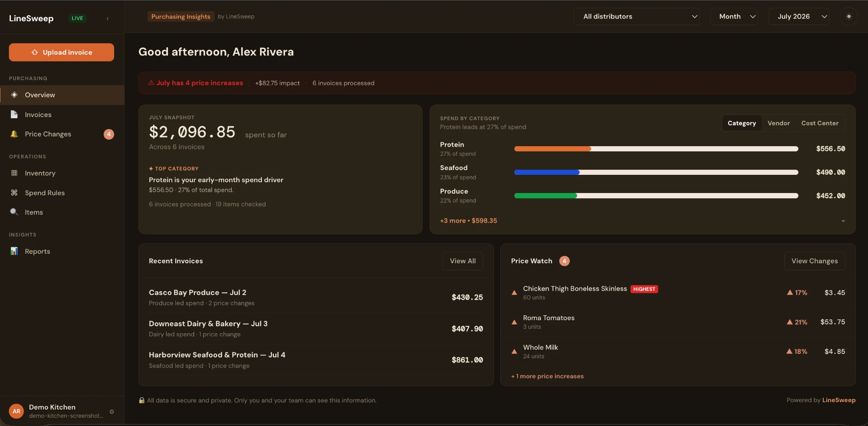Image resolution: width=868 pixels, height=426 pixels.
Task: Open the Whole Milk price row
Action: [x=678, y=351]
